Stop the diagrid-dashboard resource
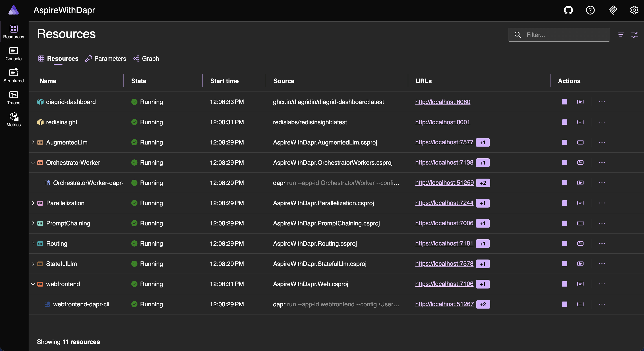The height and width of the screenshot is (351, 644). [x=564, y=102]
